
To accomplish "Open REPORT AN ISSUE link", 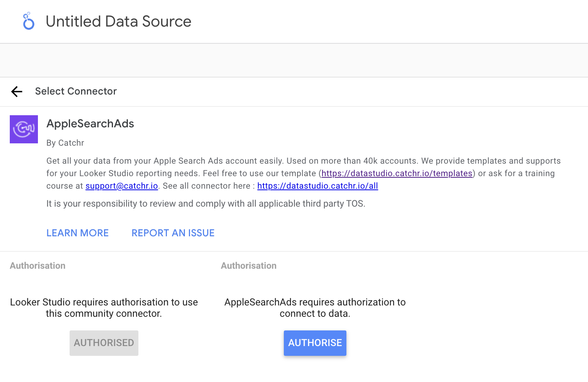I will [173, 233].
